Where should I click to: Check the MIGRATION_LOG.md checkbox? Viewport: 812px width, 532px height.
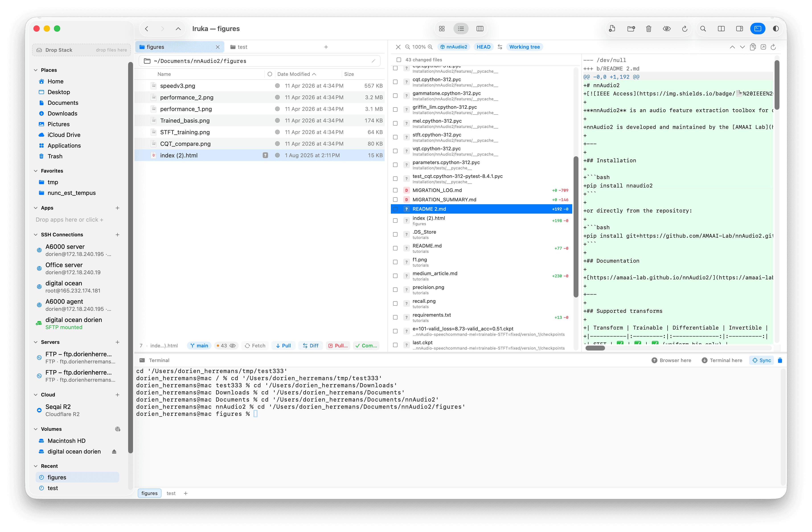click(395, 190)
